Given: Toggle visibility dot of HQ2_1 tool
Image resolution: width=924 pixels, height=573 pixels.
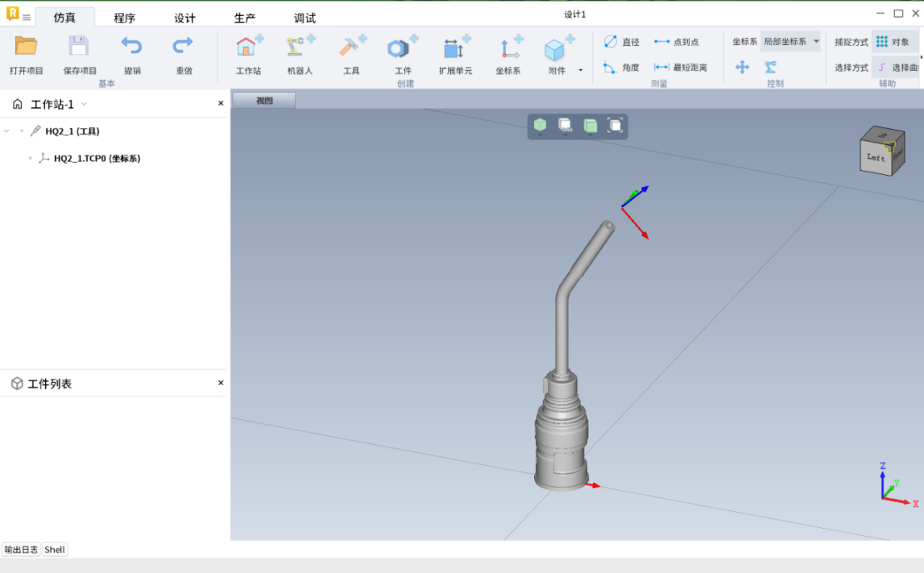Looking at the screenshot, I should click(22, 131).
